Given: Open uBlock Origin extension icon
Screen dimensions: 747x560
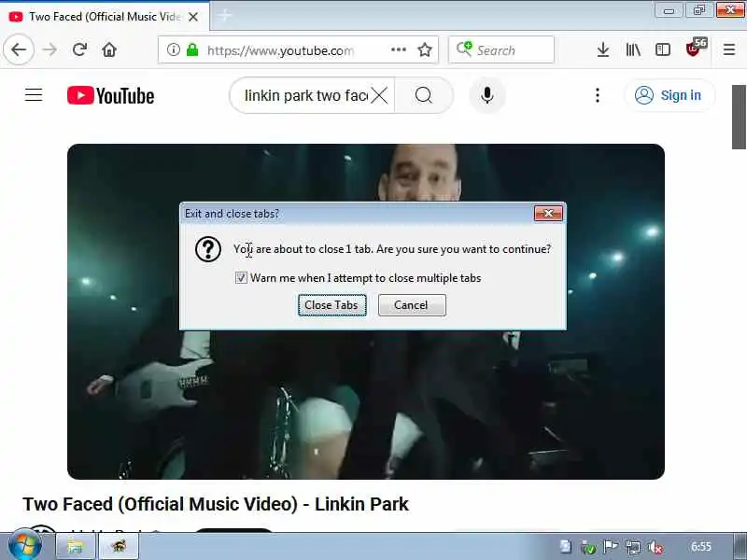Looking at the screenshot, I should [695, 49].
